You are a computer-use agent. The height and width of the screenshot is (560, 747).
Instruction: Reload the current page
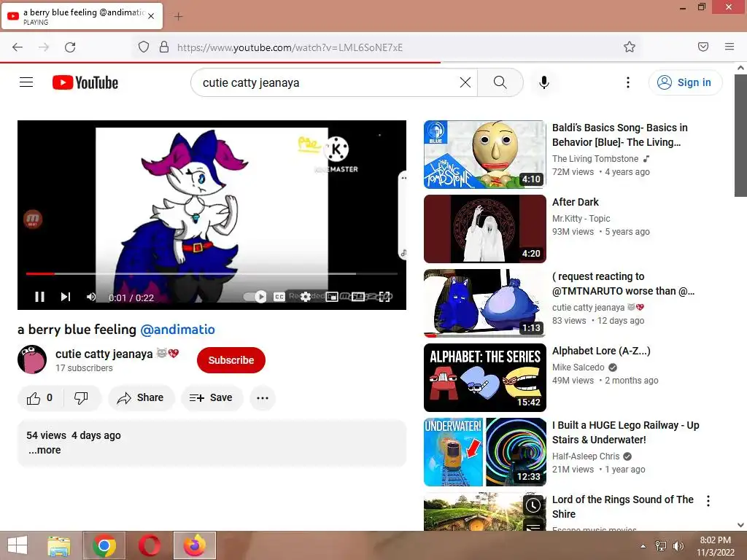pyautogui.click(x=70, y=47)
